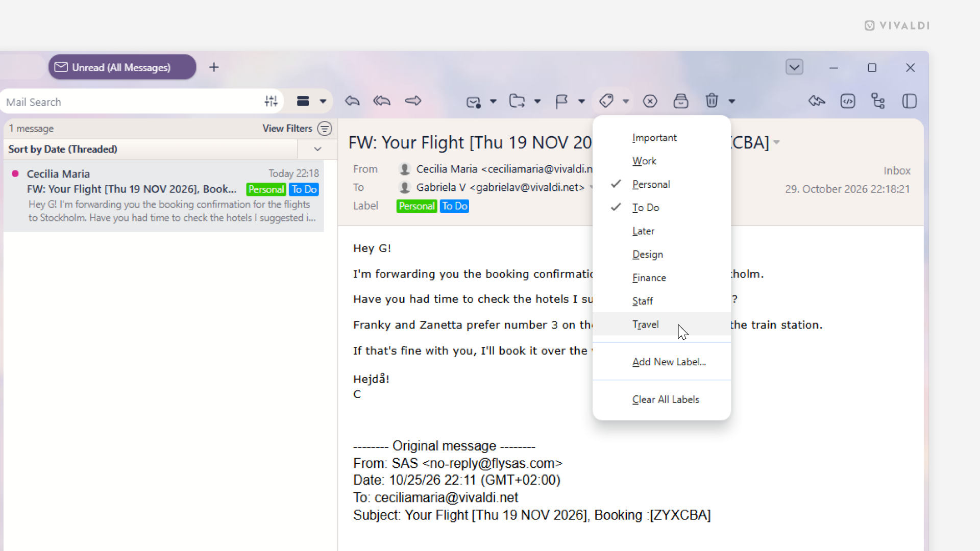Open the mark-as-read dropdown arrow

(493, 102)
